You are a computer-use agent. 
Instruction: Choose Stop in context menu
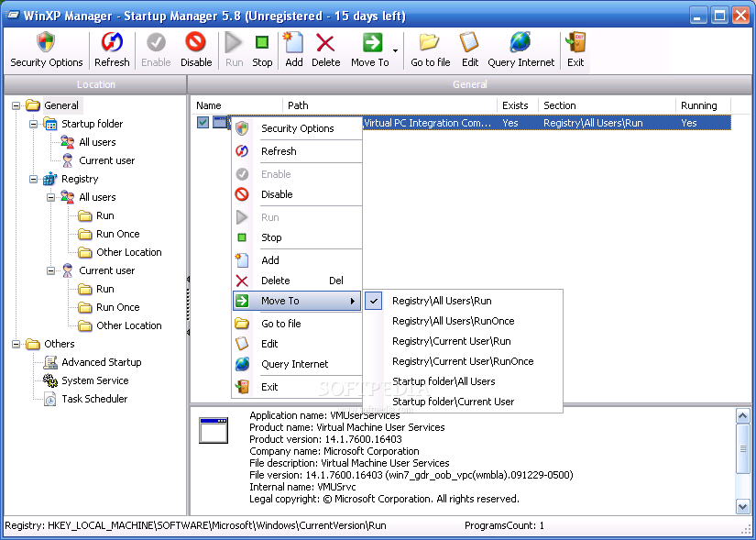[x=297, y=237]
